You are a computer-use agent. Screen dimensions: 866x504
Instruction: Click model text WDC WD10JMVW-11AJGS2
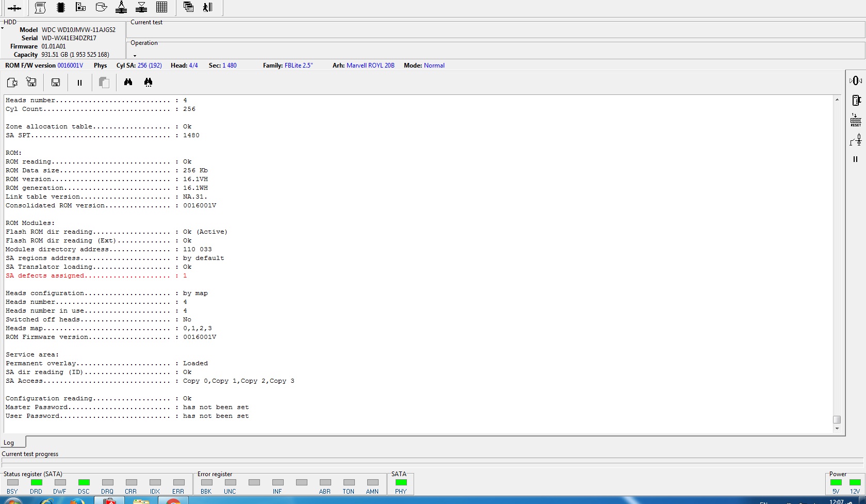(78, 30)
